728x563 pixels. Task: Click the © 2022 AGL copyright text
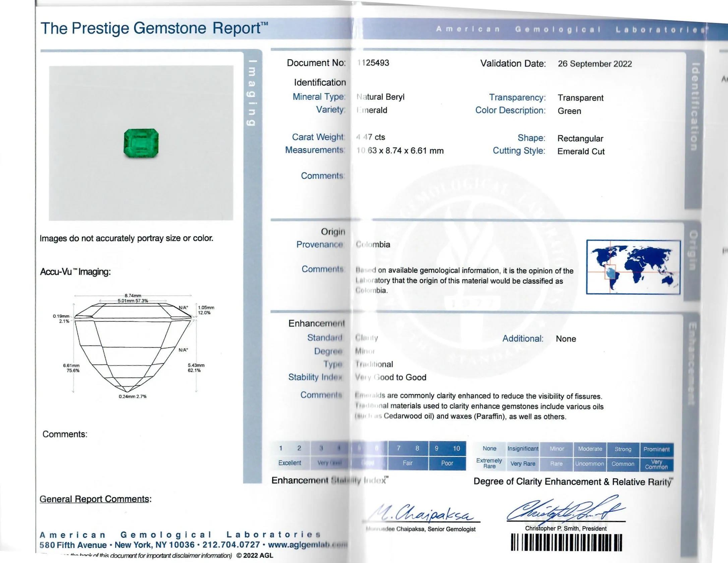[255, 555]
